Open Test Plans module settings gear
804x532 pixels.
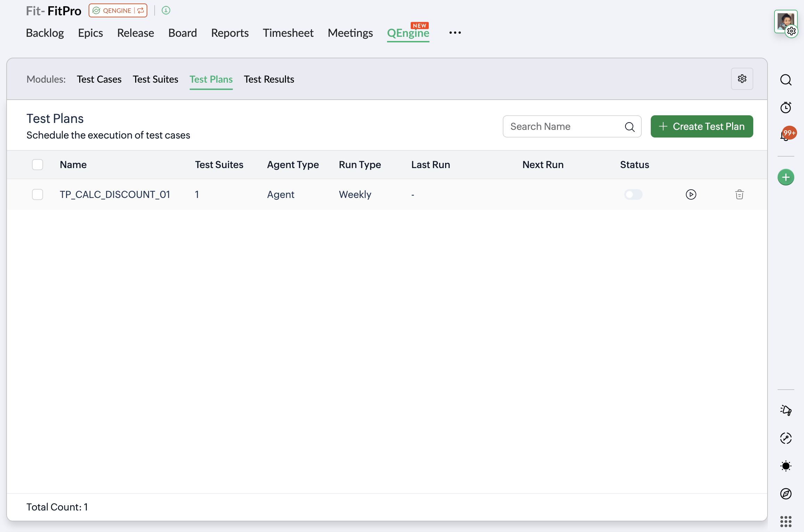point(742,79)
